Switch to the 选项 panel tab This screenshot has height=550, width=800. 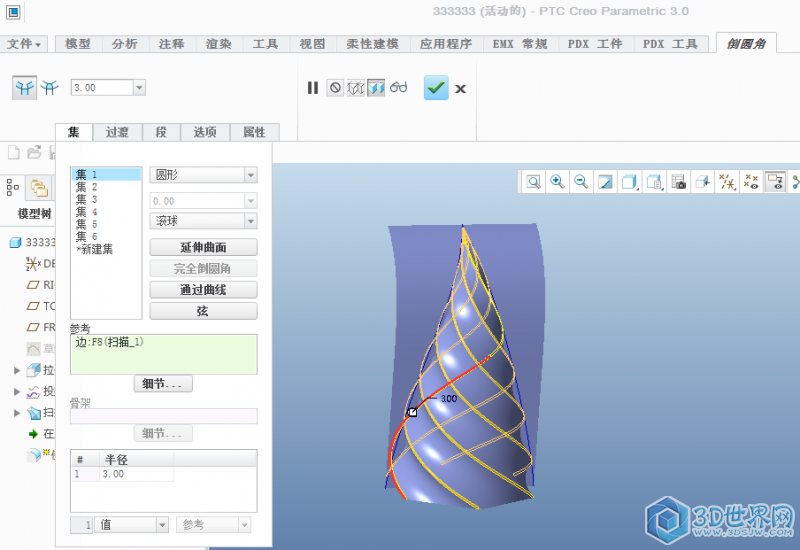[205, 132]
